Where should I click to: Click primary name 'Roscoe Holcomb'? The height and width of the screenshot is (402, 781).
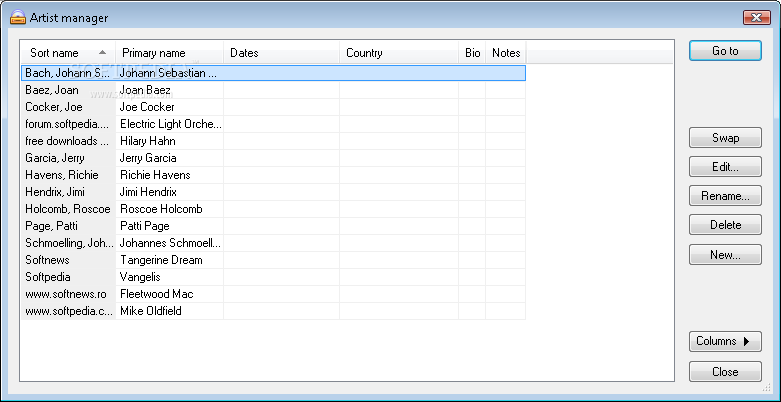pos(161,209)
